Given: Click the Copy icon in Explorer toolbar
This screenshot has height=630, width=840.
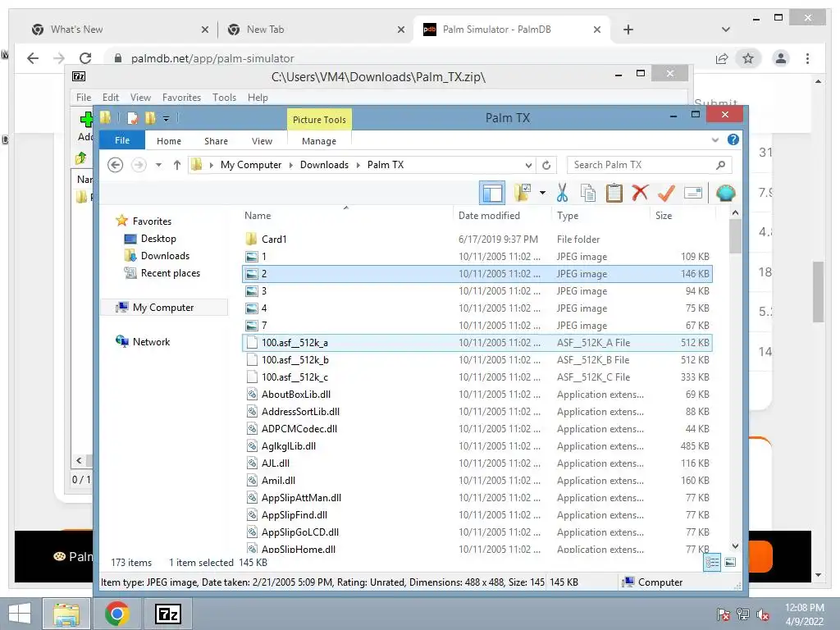Looking at the screenshot, I should tap(587, 193).
